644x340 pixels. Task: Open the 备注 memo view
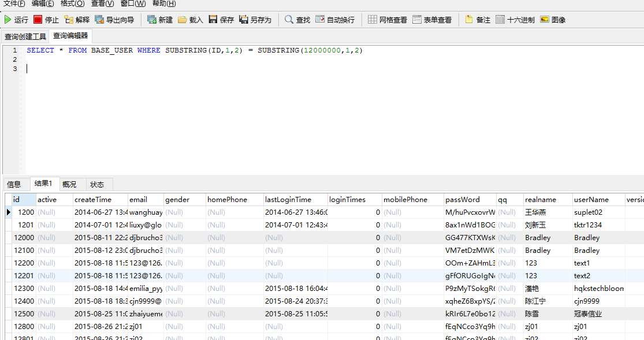(x=478, y=20)
